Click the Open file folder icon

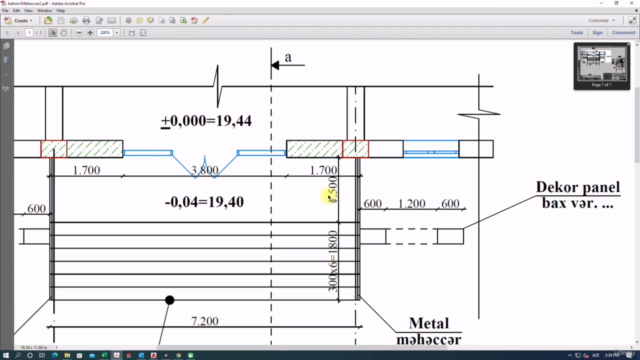click(x=48, y=20)
